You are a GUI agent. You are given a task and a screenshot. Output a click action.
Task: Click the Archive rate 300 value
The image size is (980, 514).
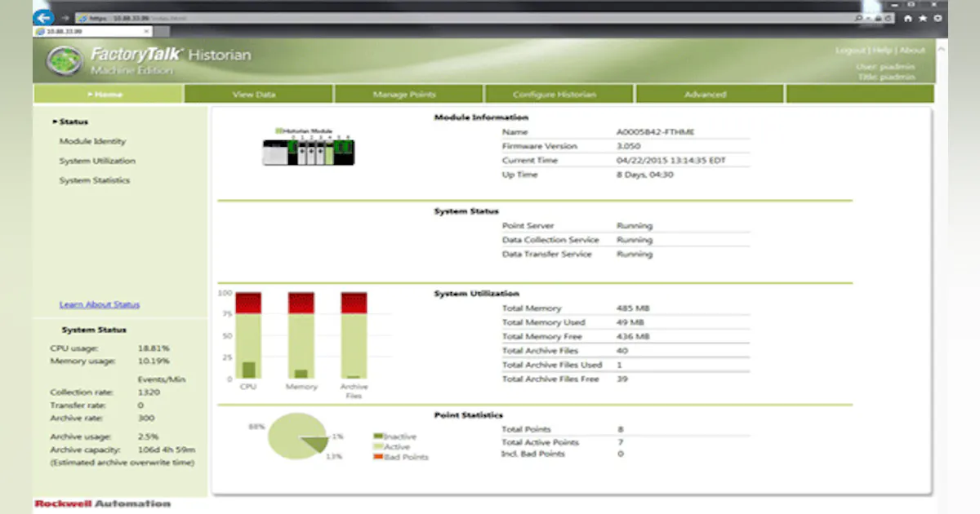(x=147, y=419)
